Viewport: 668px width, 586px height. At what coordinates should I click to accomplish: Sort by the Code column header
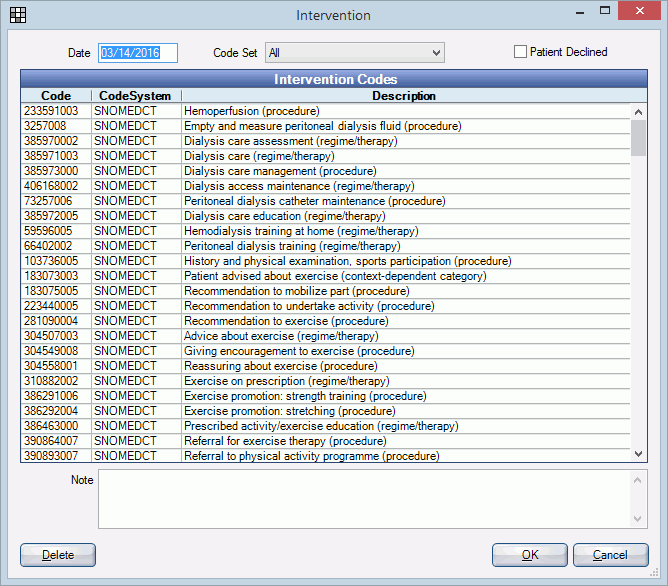[x=56, y=96]
